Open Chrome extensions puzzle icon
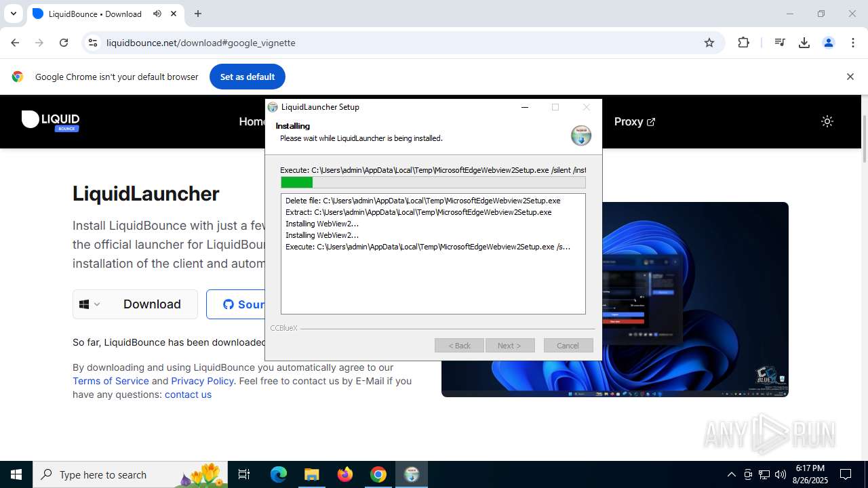 [x=744, y=43]
